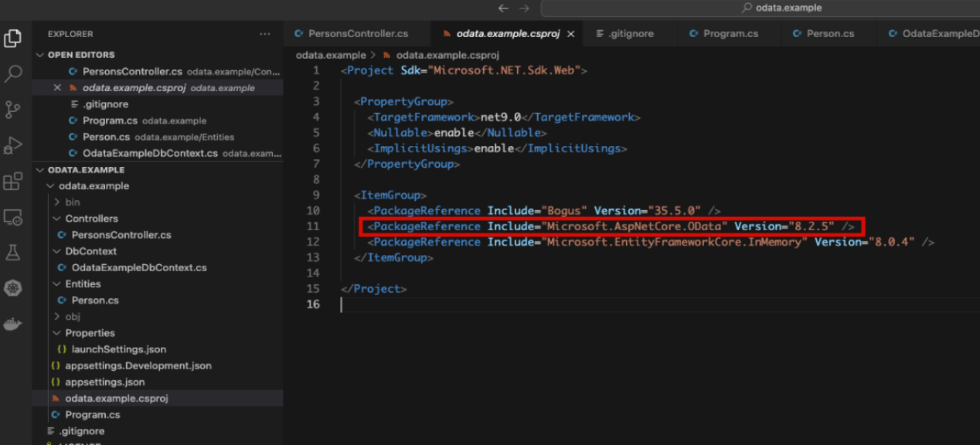Switch to the PersonsController.cs tab

(x=357, y=34)
